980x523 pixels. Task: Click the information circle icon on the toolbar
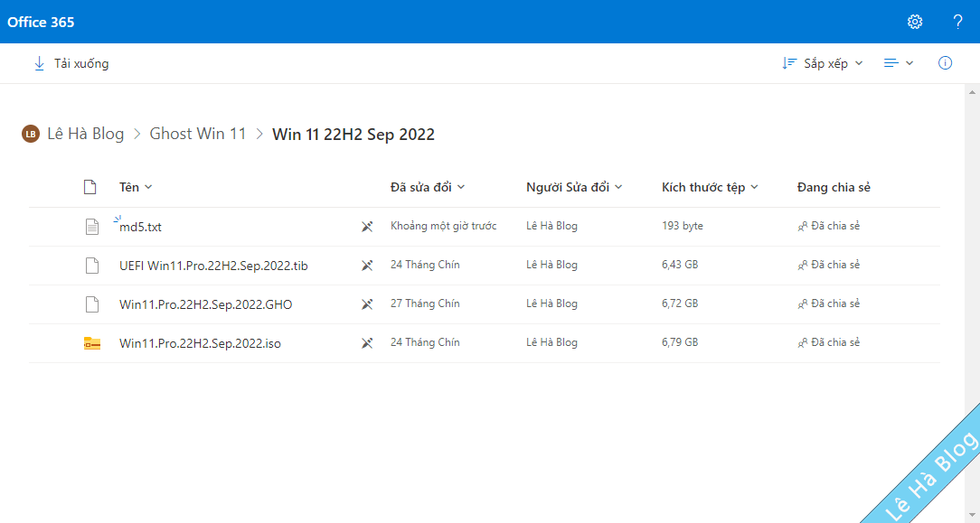pos(945,62)
